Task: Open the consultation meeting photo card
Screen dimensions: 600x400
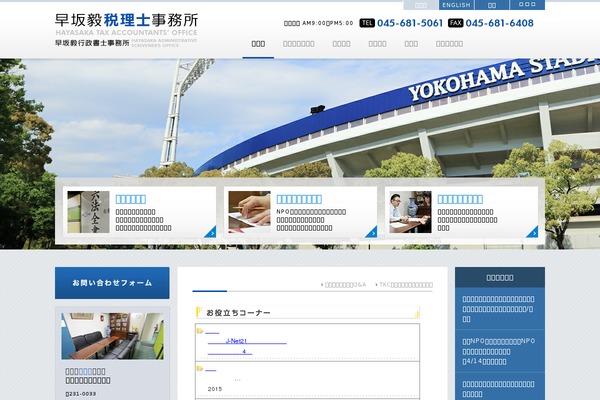Action: pos(461,212)
